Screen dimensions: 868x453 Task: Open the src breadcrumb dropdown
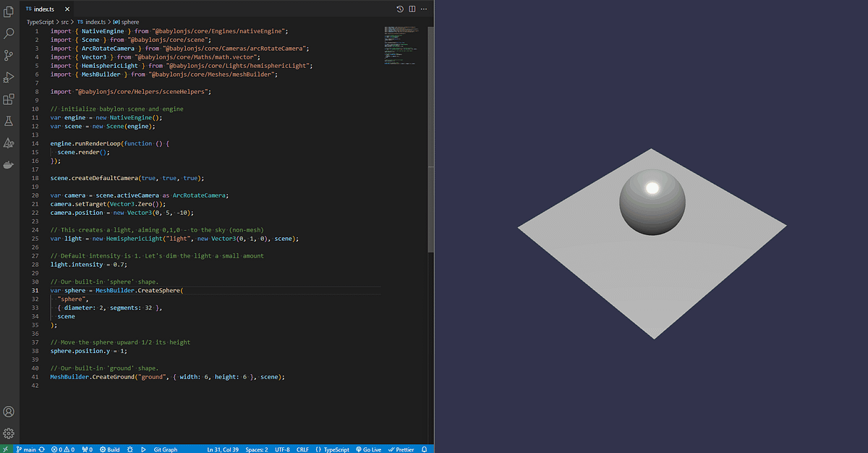pos(64,22)
